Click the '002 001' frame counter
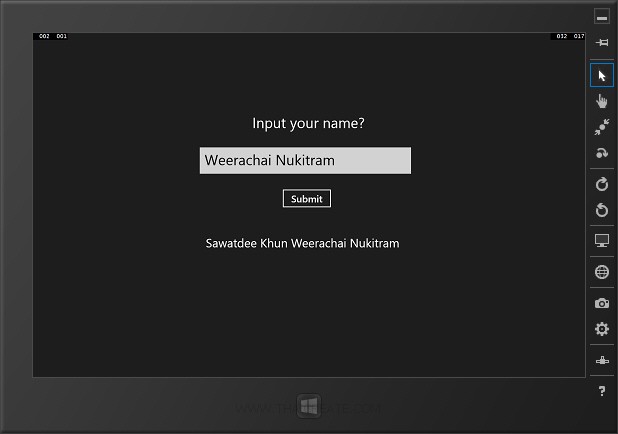Viewport: 618px width, 434px height. (x=53, y=36)
